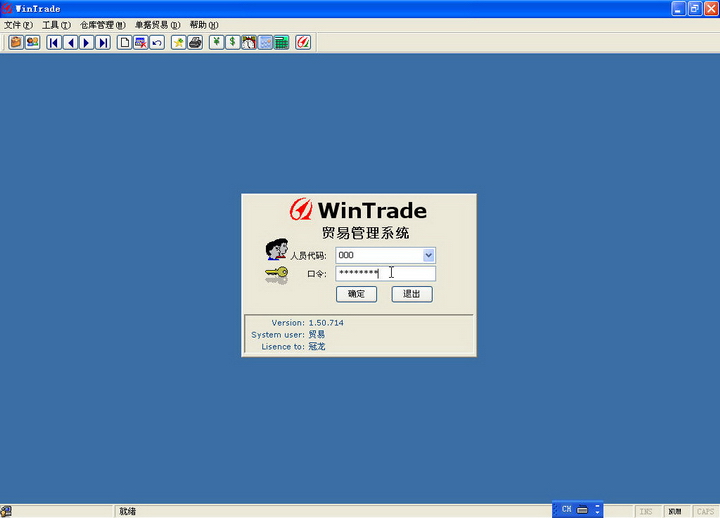Screen dimensions: 720x518
Task: Open the 帮助 menu
Action: 204,25
